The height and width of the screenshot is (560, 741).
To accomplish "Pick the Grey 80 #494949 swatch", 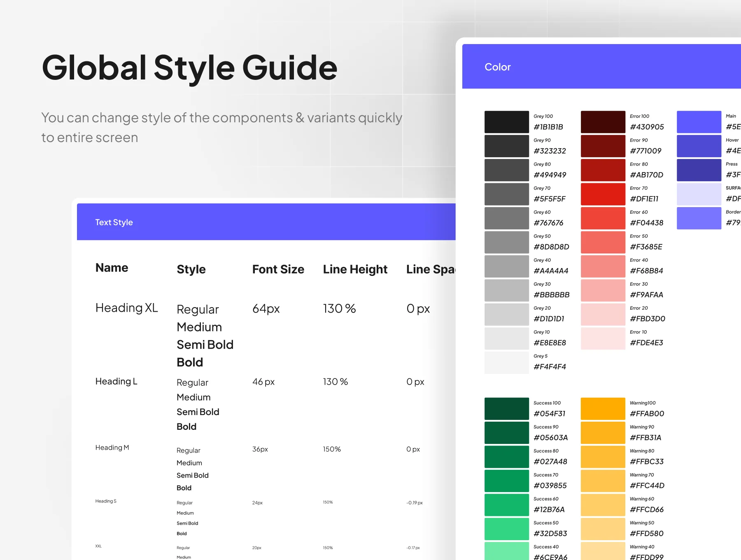I will click(x=506, y=170).
